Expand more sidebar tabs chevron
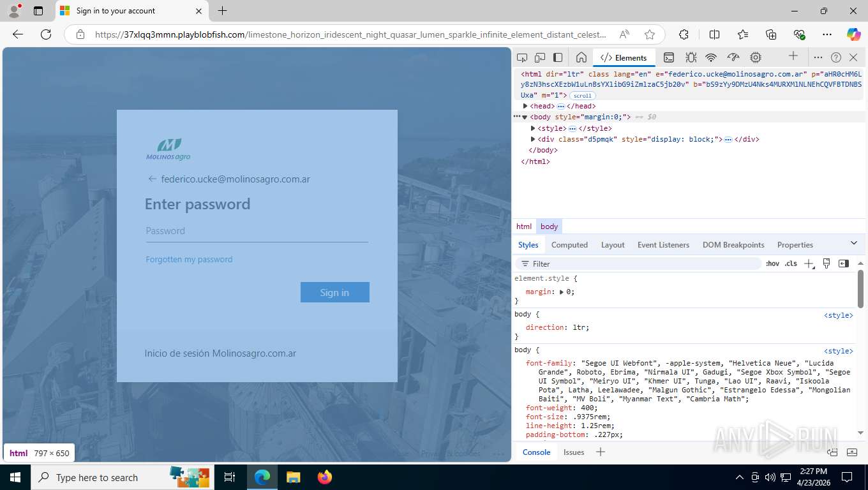 coord(854,243)
